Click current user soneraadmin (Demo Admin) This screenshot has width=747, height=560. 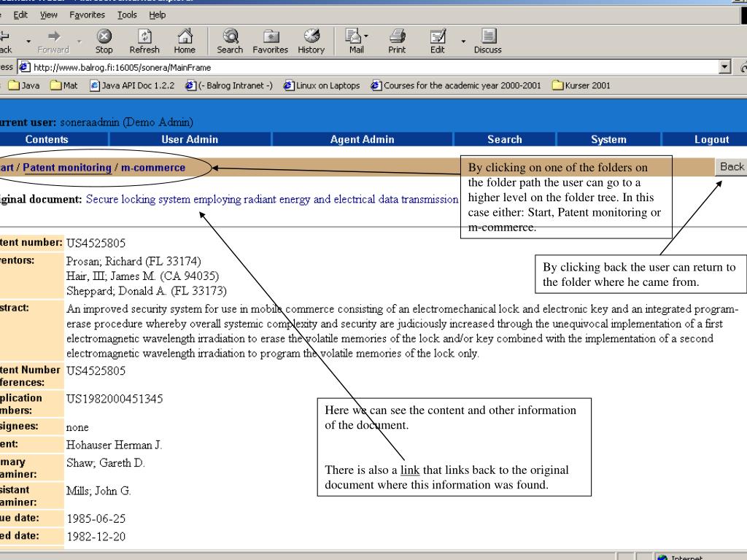click(x=126, y=122)
